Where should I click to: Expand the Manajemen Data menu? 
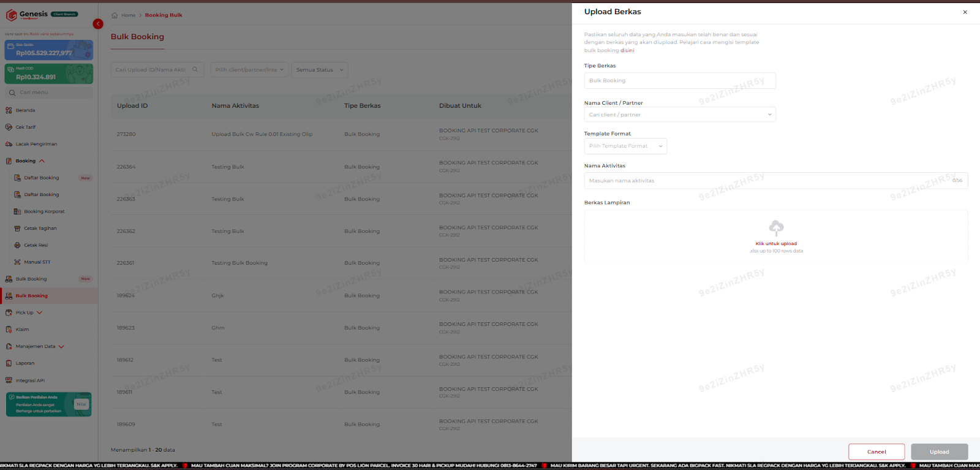61,347
